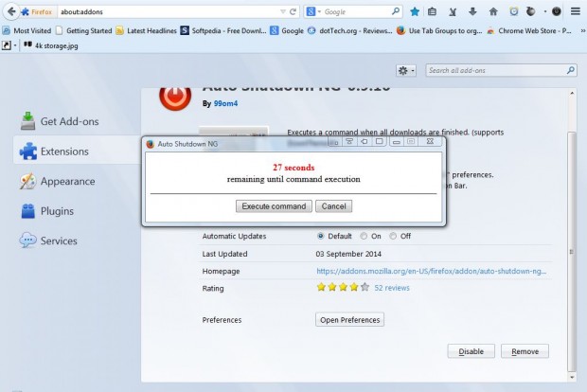587x392 pixels.
Task: Open the add-on homepage link
Action: [432, 271]
